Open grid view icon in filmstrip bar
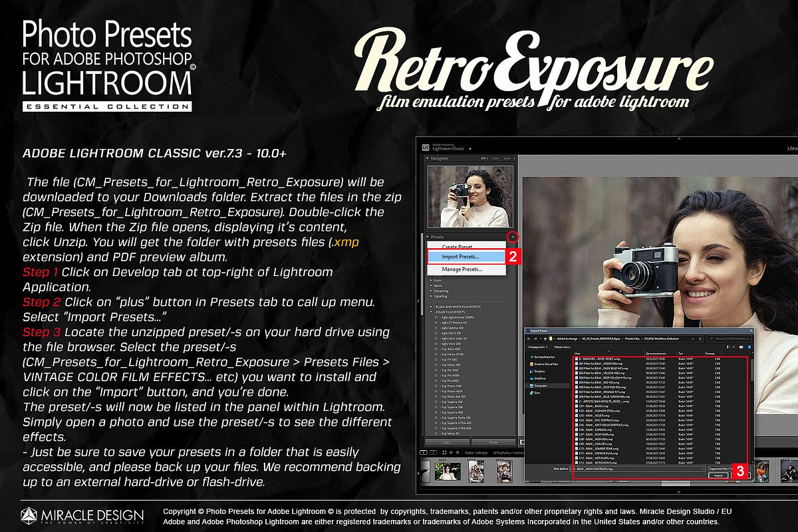This screenshot has height=532, width=798. point(444,452)
